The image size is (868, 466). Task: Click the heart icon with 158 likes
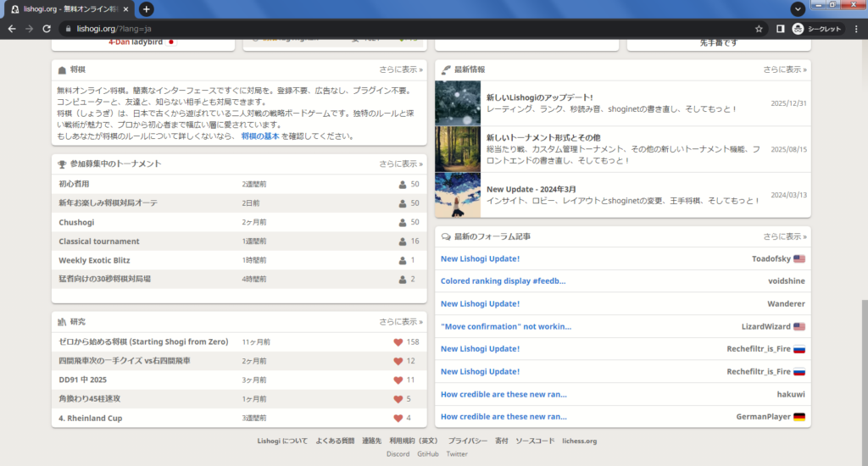[398, 342]
